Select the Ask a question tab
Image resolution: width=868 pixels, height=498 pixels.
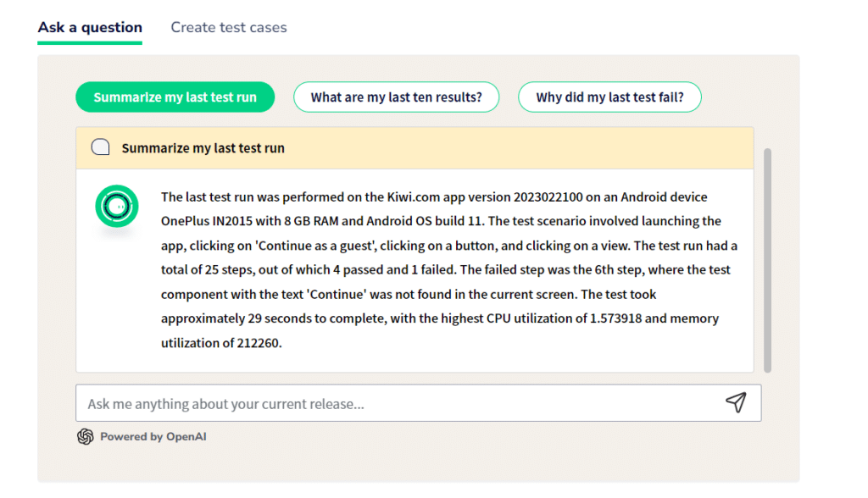click(x=90, y=27)
